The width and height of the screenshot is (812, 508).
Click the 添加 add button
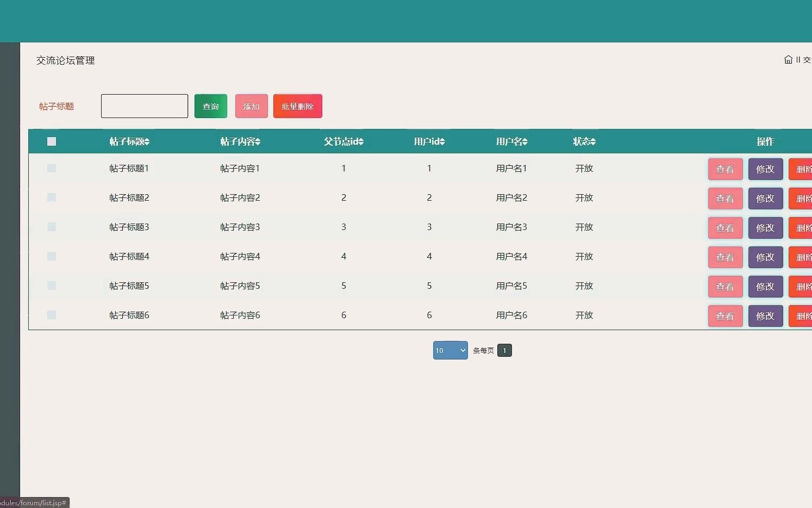[252, 106]
